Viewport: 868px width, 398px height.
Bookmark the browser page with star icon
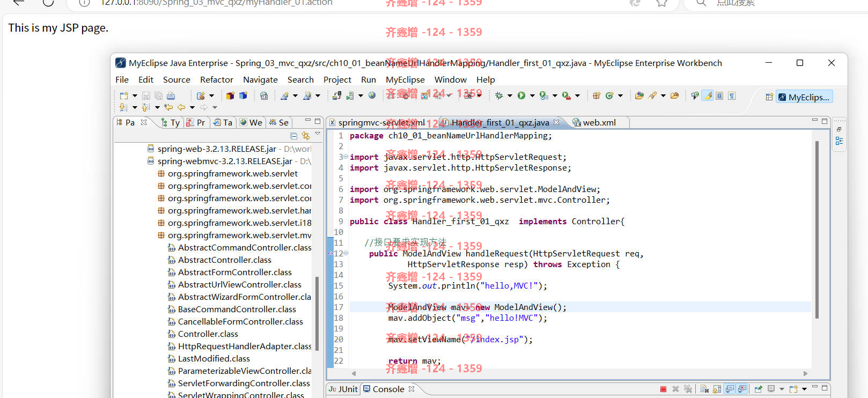[x=661, y=3]
